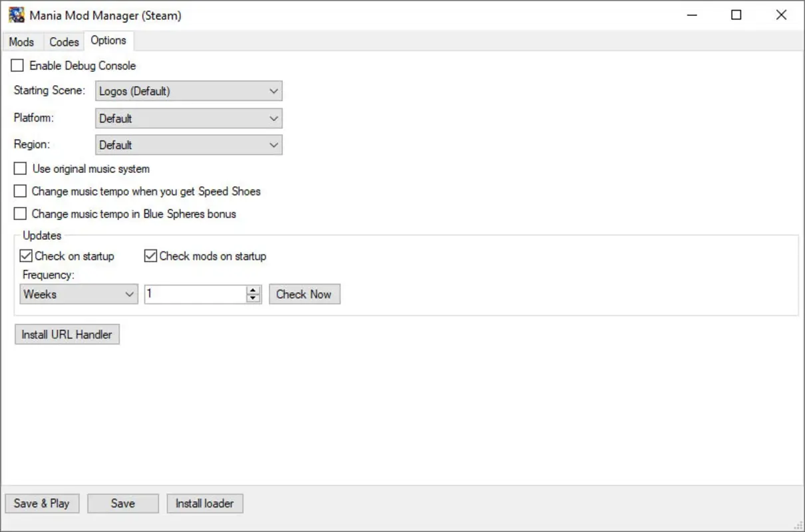Image resolution: width=805 pixels, height=532 pixels.
Task: Switch to the Mods tab
Action: [21, 41]
